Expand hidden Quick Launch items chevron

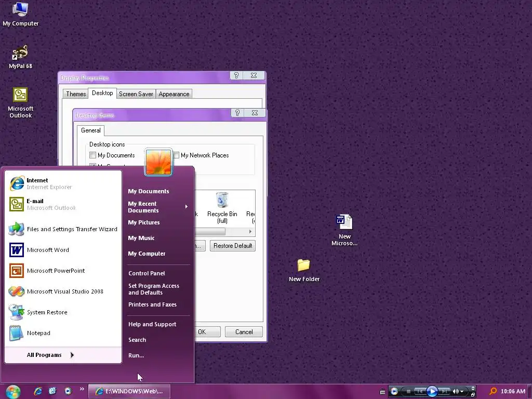(82, 389)
